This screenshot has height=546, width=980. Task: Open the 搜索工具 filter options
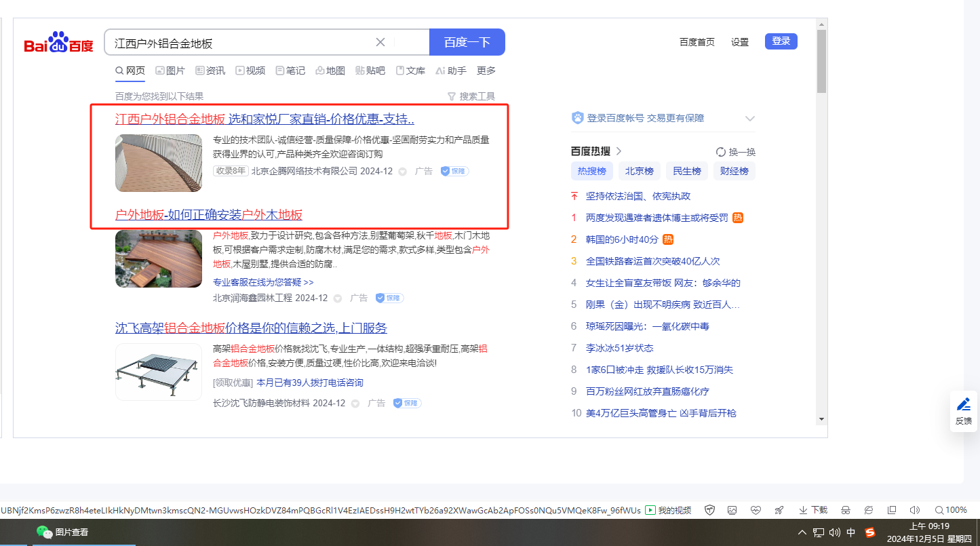(x=471, y=96)
